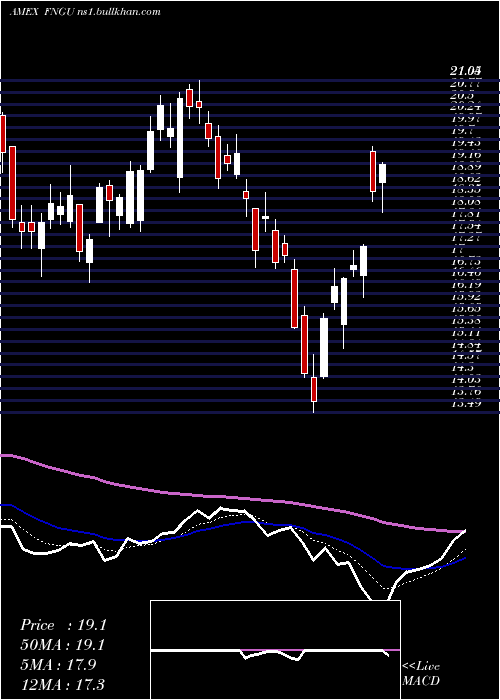
Task: Click the AMEX FNGU chart title text
Action: (85, 12)
